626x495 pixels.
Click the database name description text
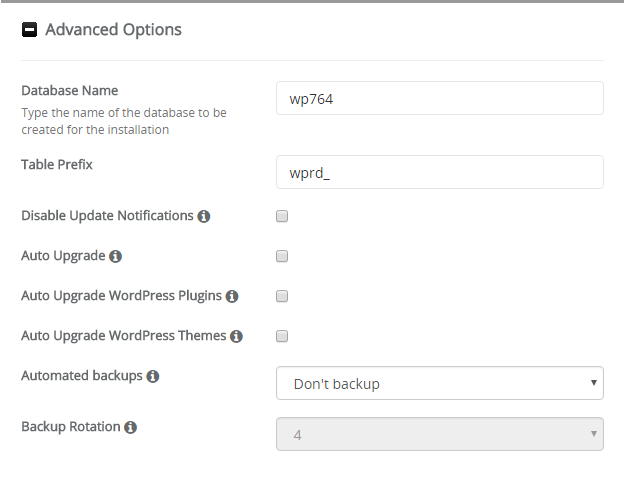point(124,121)
